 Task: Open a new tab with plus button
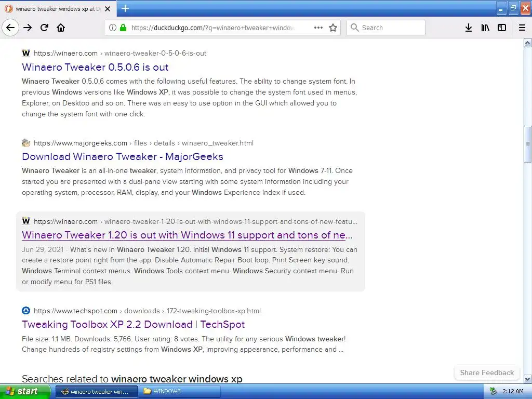(x=125, y=8)
